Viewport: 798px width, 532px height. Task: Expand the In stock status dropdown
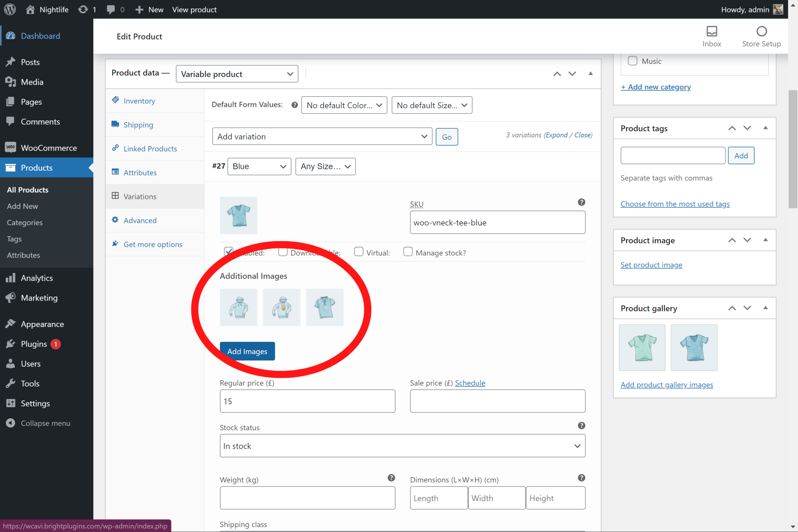click(x=402, y=446)
